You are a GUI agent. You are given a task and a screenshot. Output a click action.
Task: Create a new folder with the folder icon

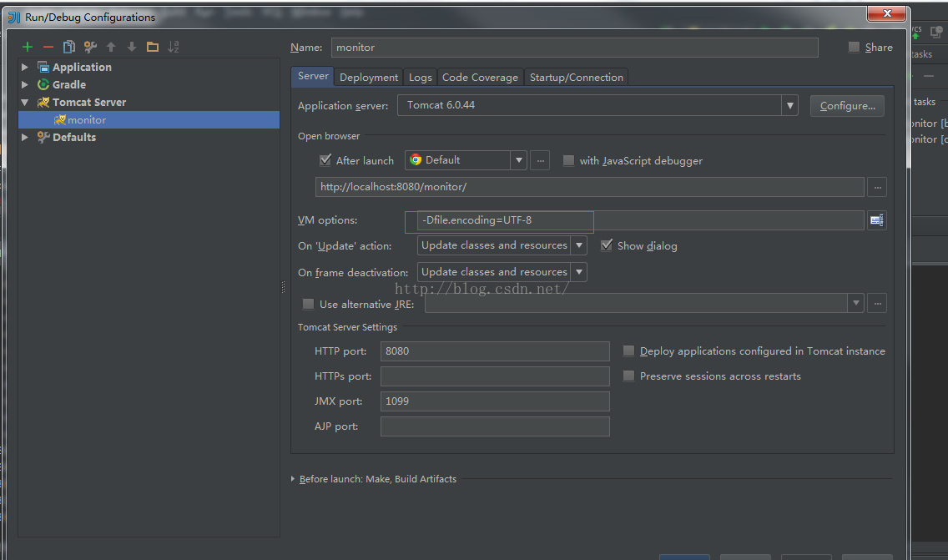[x=153, y=47]
